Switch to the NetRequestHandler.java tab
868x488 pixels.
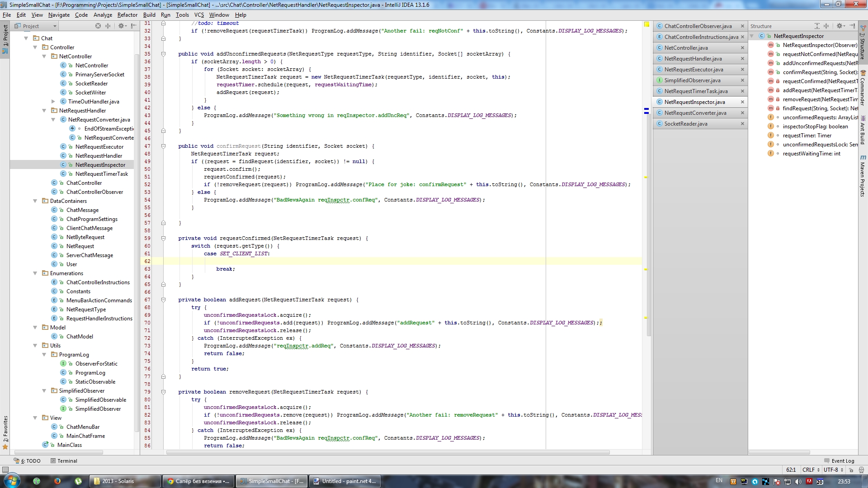693,59
